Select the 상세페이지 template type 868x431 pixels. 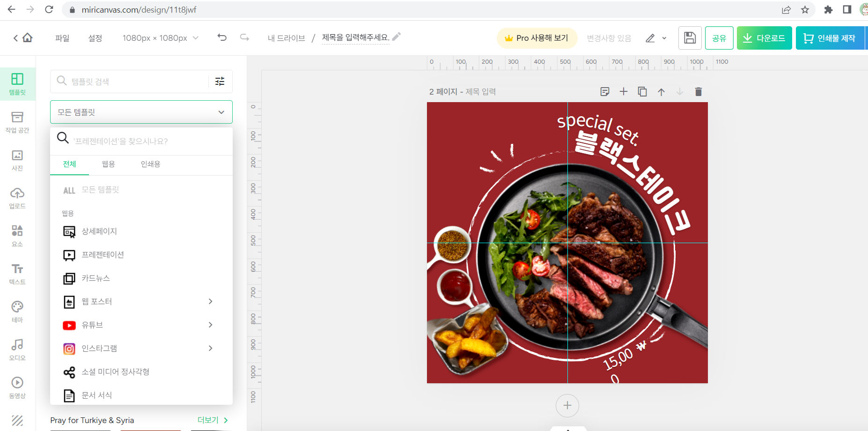pyautogui.click(x=141, y=231)
